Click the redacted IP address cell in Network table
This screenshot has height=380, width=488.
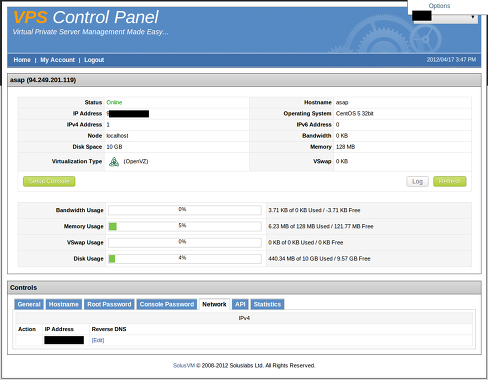coord(64,340)
